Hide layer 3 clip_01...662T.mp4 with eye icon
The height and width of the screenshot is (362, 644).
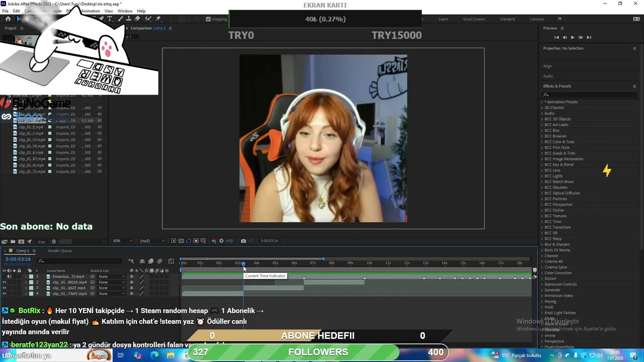click(4, 288)
